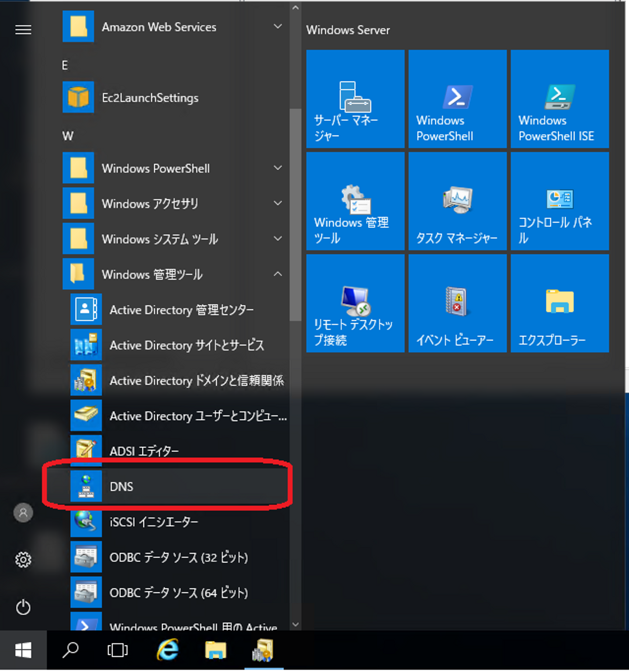Open the Windows 管理ツール tile
This screenshot has height=672, width=629.
[x=355, y=201]
